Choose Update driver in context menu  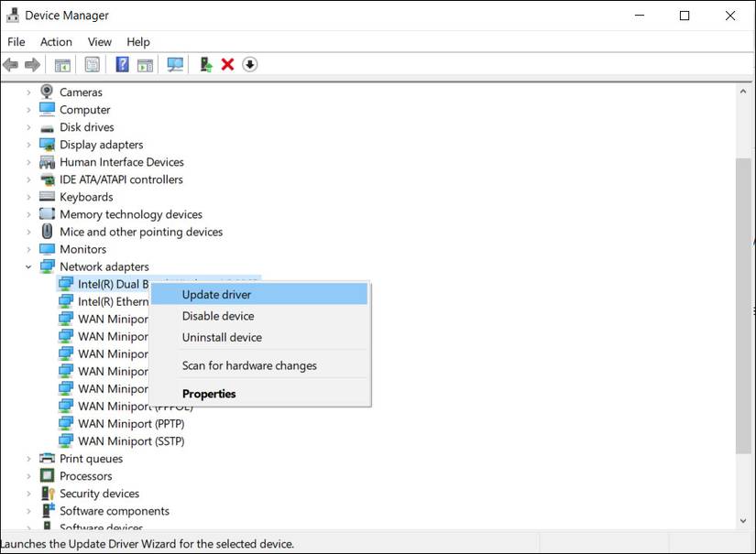(x=260, y=294)
